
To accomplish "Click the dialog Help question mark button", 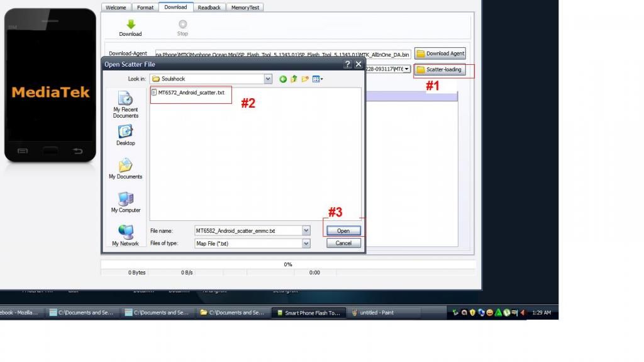I will tap(347, 64).
